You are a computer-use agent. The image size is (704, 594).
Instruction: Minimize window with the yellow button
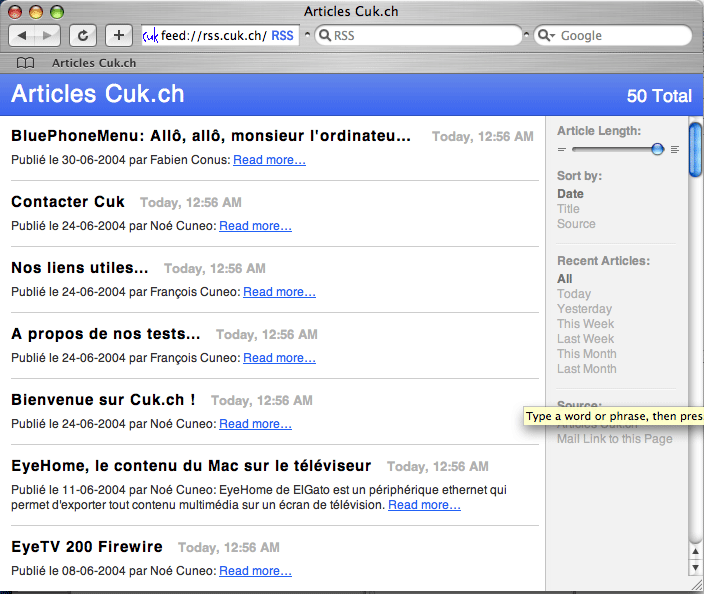[36, 12]
